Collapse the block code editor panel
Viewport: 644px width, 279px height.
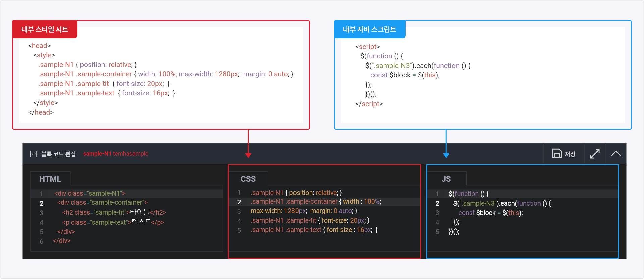click(x=616, y=154)
